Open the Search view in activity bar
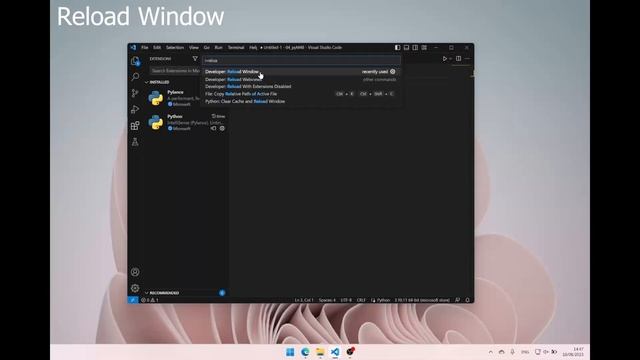Image resolution: width=640 pixels, height=360 pixels. pyautogui.click(x=135, y=77)
